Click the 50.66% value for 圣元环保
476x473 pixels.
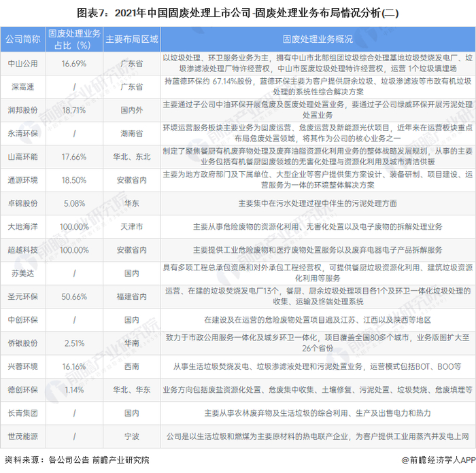74,296
